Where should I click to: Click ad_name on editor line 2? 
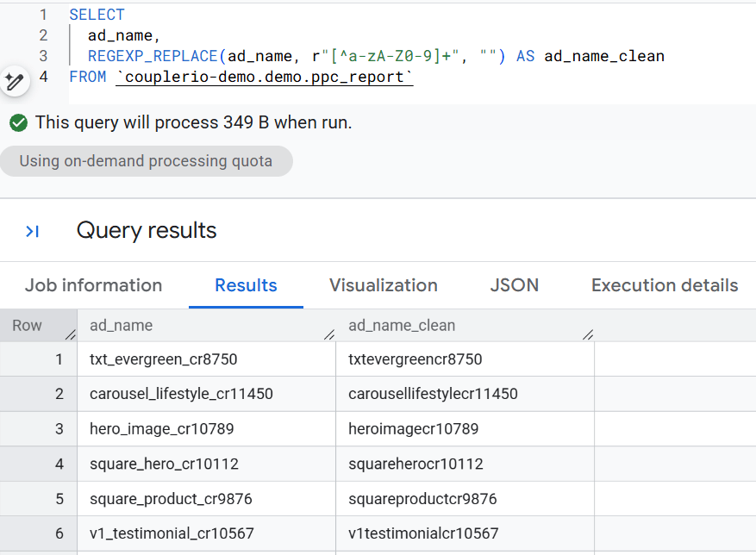point(120,35)
